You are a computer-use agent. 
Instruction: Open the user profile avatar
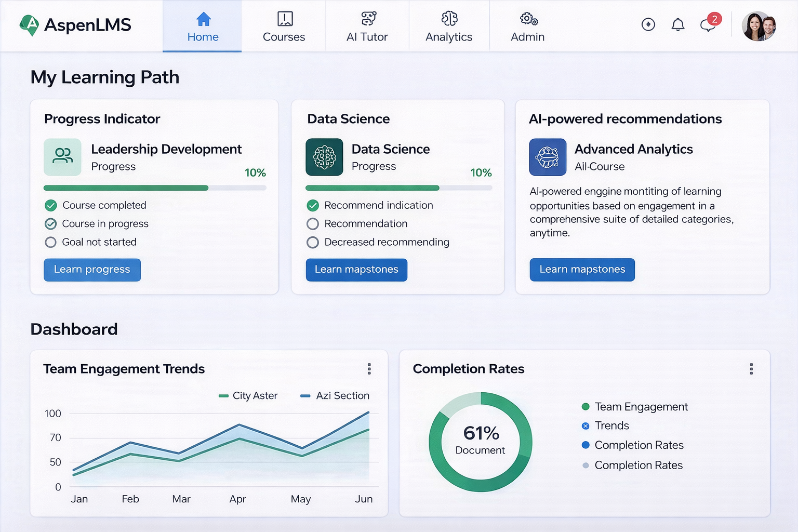coord(759,26)
